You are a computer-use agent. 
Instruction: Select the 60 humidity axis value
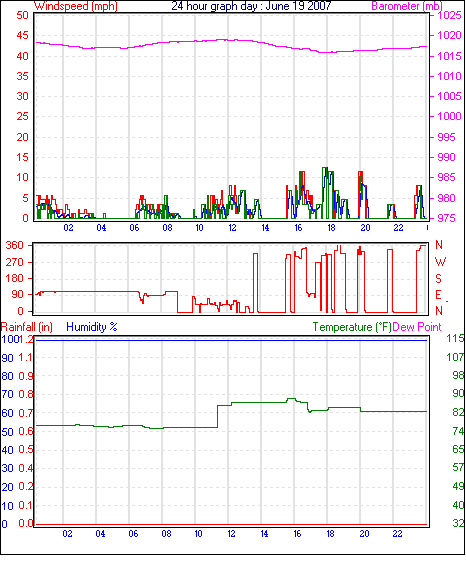(x=8, y=413)
